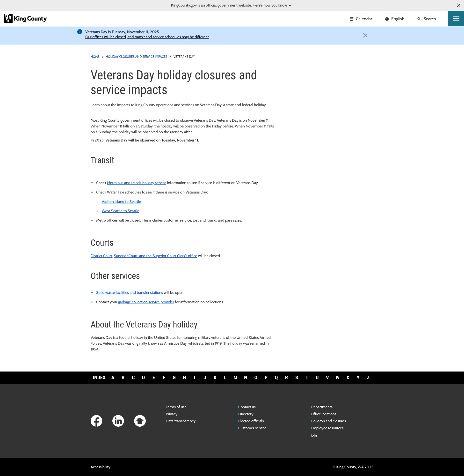The width and height of the screenshot is (464, 476).
Task: Open the LinkedIn social icon
Action: (118, 421)
